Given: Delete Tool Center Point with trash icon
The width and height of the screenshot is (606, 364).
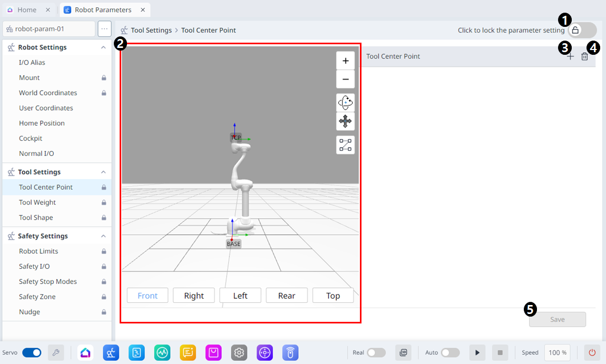Looking at the screenshot, I should tap(584, 56).
